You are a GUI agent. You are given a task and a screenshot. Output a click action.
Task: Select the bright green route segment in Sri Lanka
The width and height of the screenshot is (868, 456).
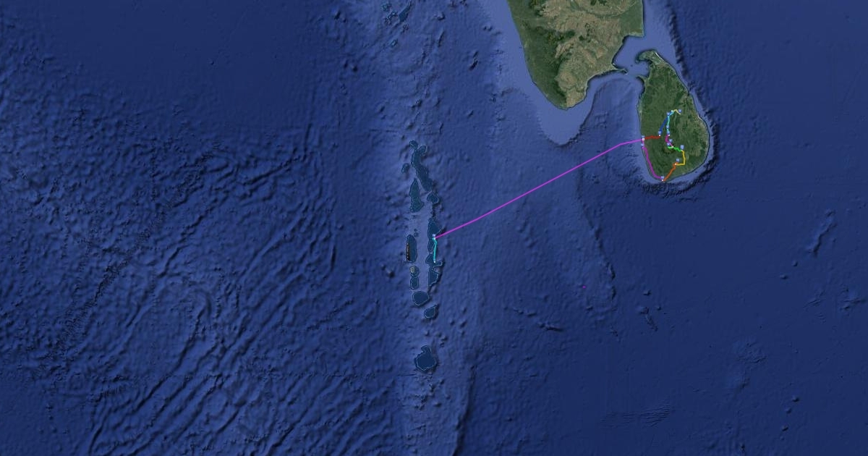coord(675,148)
